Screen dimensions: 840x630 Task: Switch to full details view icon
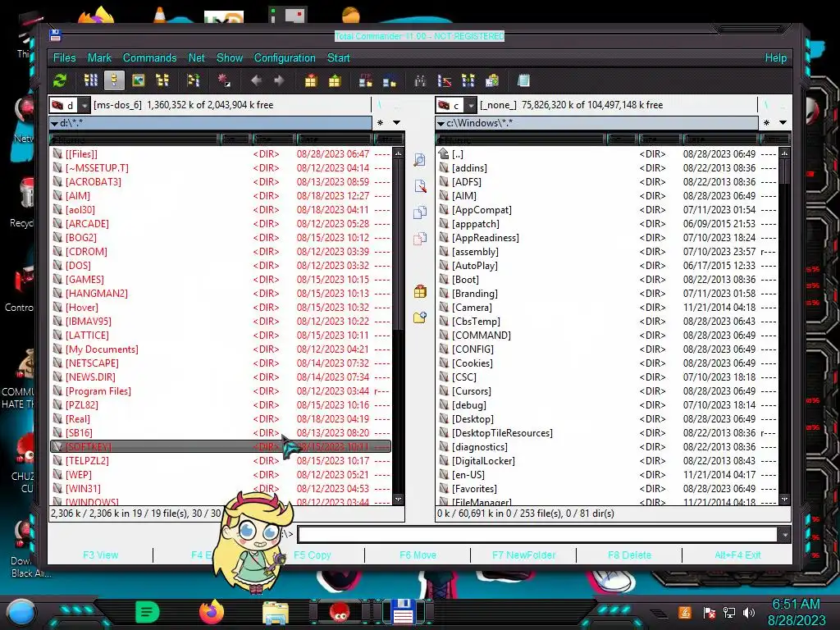[114, 81]
